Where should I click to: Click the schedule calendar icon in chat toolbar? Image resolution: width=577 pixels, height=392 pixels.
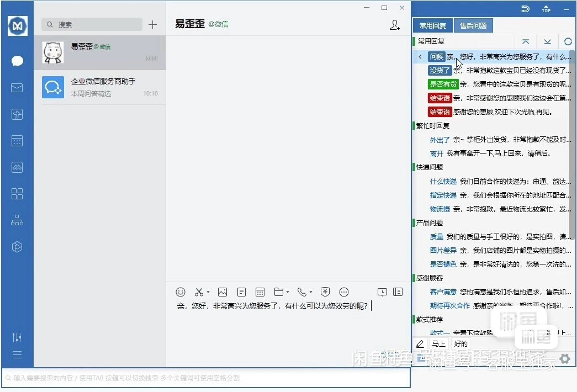260,292
